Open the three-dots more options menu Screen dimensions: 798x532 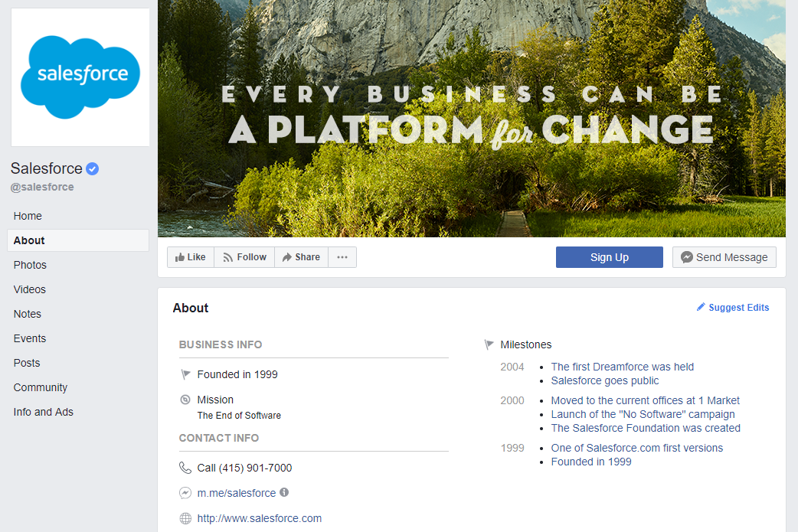[342, 257]
